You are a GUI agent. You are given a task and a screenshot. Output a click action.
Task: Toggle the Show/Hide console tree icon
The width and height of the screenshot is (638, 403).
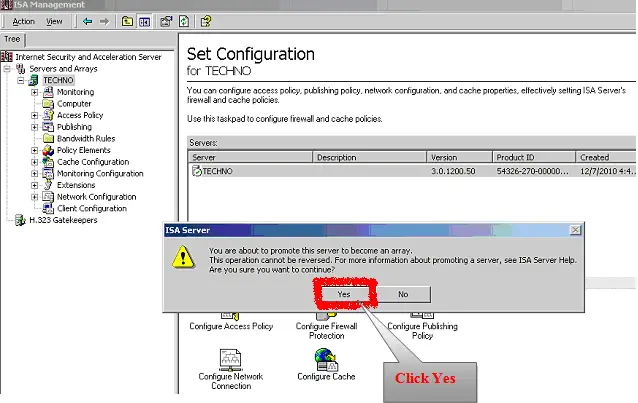click(144, 21)
